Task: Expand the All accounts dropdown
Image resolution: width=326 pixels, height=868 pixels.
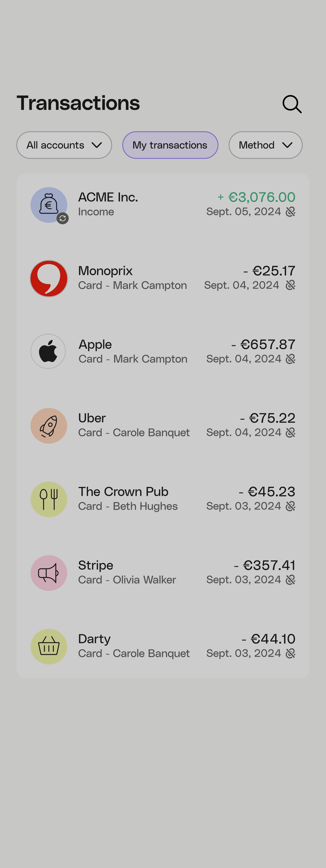Action: [64, 145]
